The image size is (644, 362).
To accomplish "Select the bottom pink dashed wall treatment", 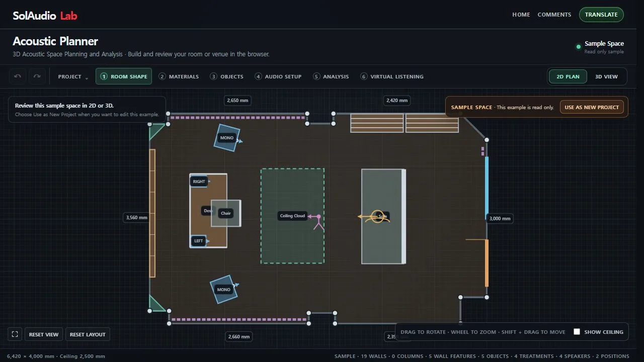I will coord(239,319).
